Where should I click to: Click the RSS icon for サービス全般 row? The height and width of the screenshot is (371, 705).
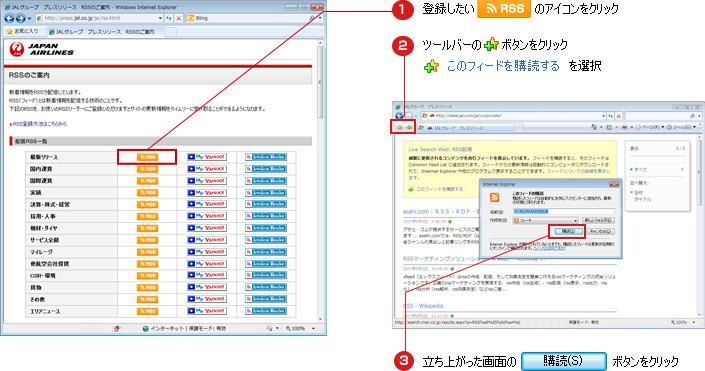click(x=147, y=240)
